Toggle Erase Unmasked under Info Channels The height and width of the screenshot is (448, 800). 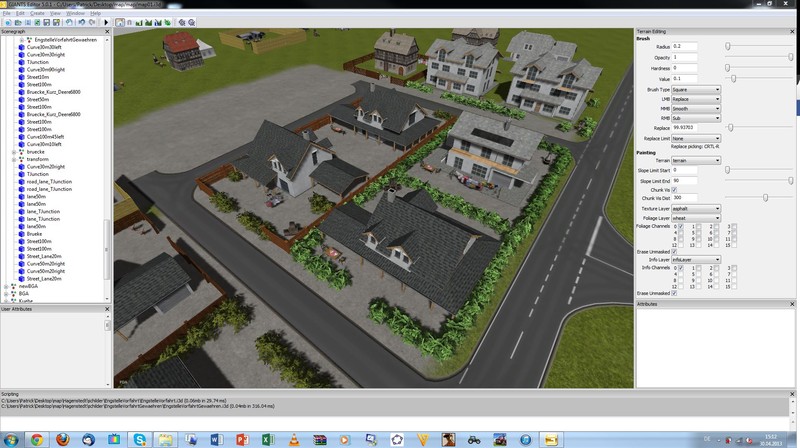(674, 293)
